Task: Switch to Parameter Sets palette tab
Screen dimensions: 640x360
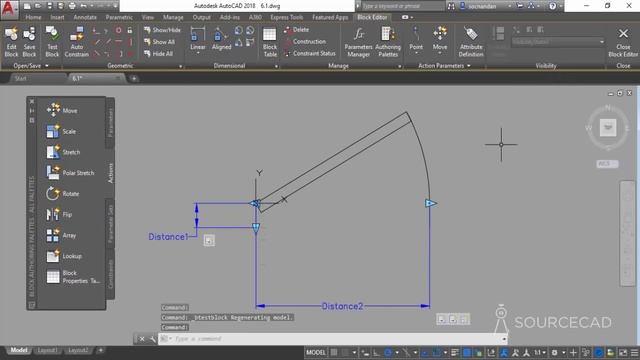Action: click(110, 224)
